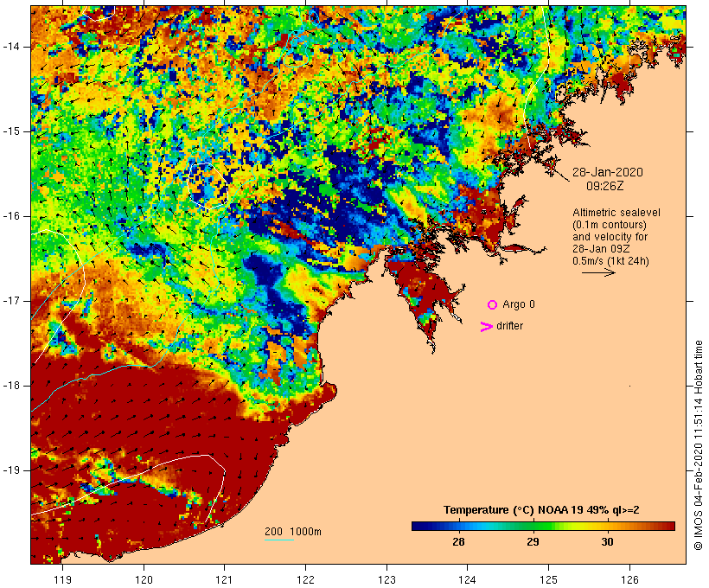
Task: Click the '09:26Z' time text
Action: point(605,186)
